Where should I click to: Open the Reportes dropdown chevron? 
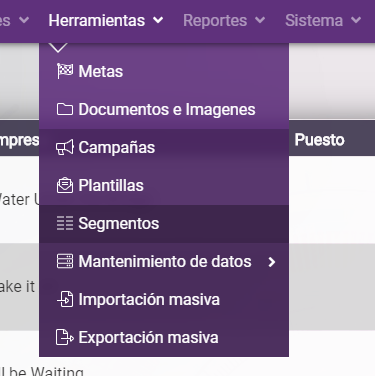260,20
